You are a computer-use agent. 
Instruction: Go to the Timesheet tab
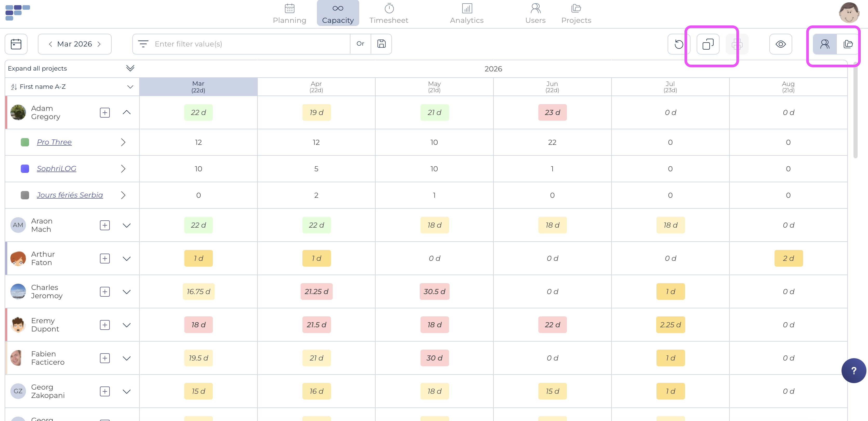389,13
